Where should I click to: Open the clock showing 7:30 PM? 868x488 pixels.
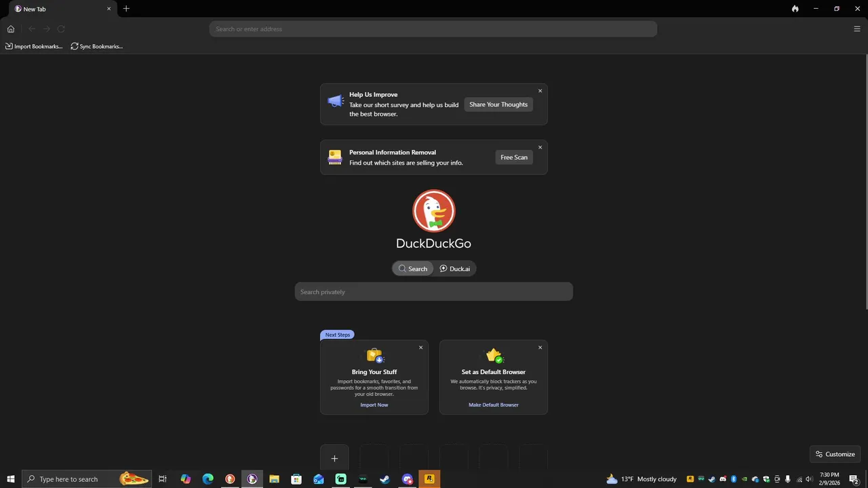click(x=829, y=479)
